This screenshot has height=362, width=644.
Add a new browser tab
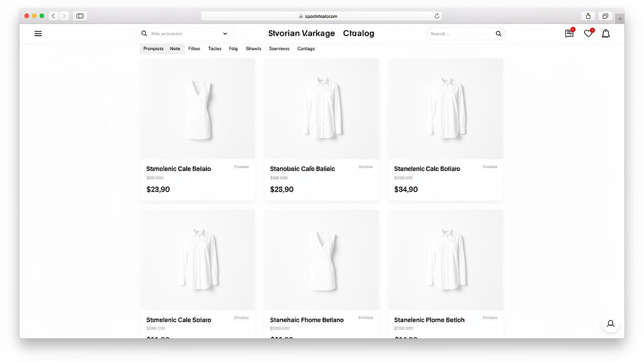[x=620, y=19]
